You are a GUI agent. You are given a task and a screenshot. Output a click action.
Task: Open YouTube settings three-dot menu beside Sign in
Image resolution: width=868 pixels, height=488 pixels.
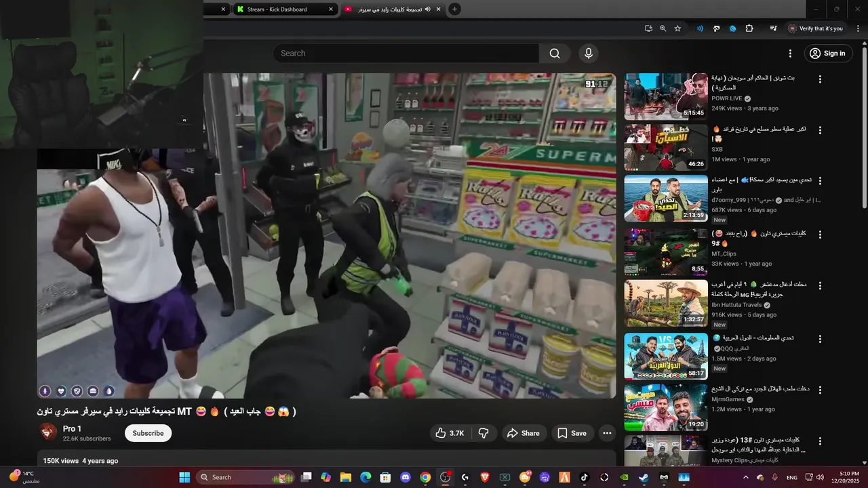point(790,54)
